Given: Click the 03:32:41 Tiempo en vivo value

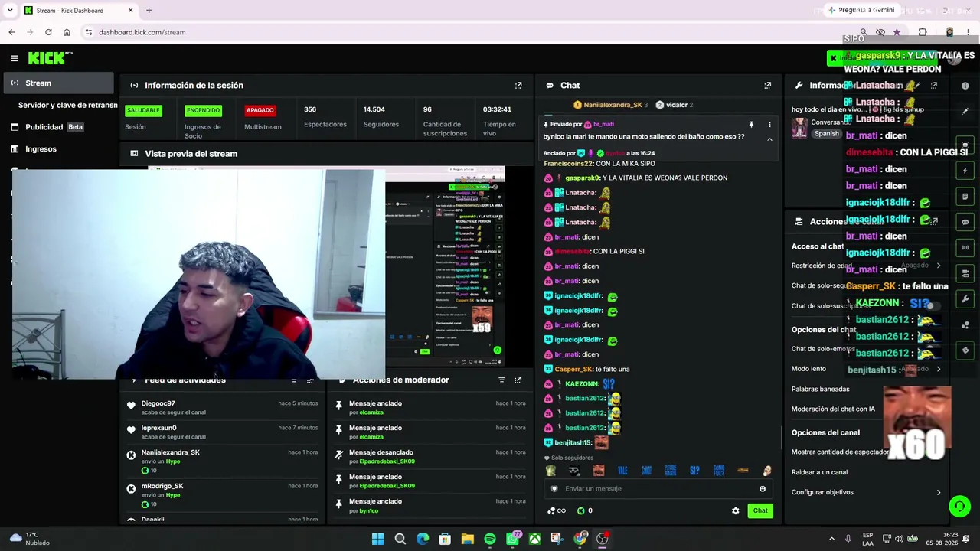Looking at the screenshot, I should point(498,109).
